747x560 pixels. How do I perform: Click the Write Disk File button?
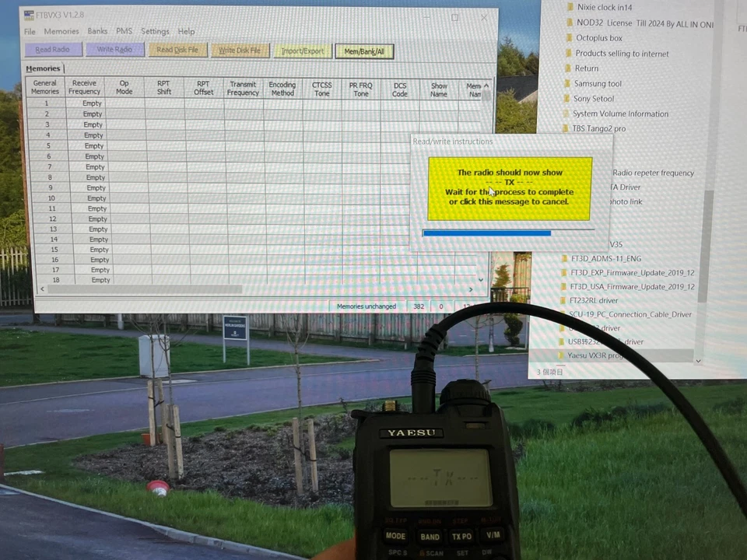click(x=240, y=50)
